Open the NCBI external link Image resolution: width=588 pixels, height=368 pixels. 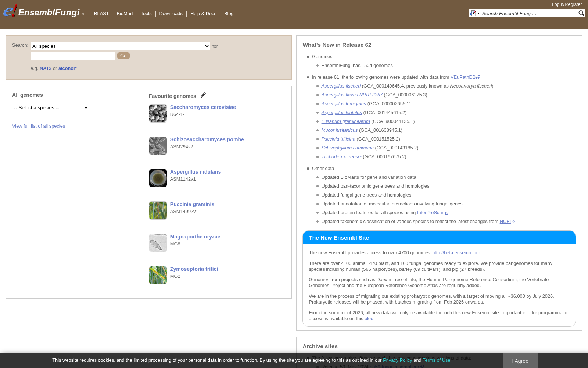click(x=507, y=222)
